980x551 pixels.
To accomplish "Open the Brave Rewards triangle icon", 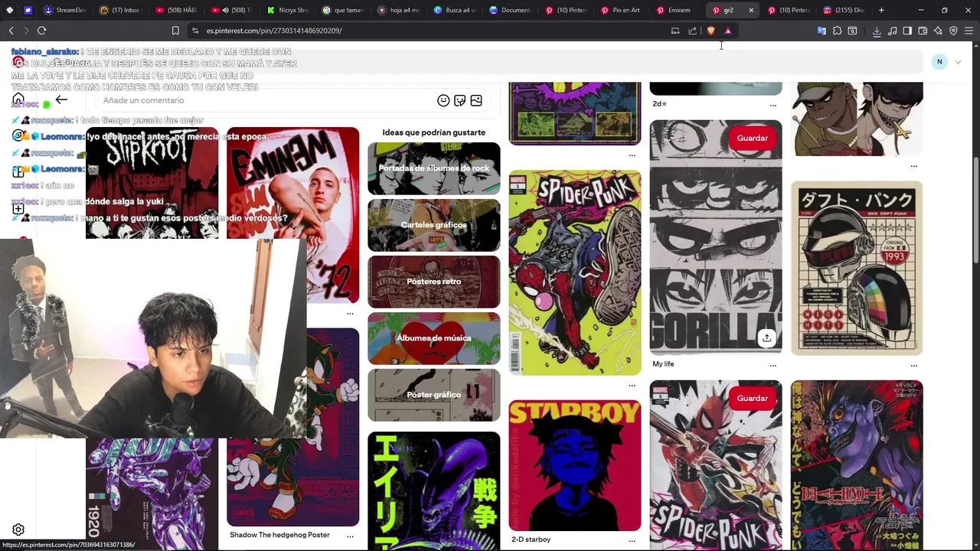I will click(728, 31).
